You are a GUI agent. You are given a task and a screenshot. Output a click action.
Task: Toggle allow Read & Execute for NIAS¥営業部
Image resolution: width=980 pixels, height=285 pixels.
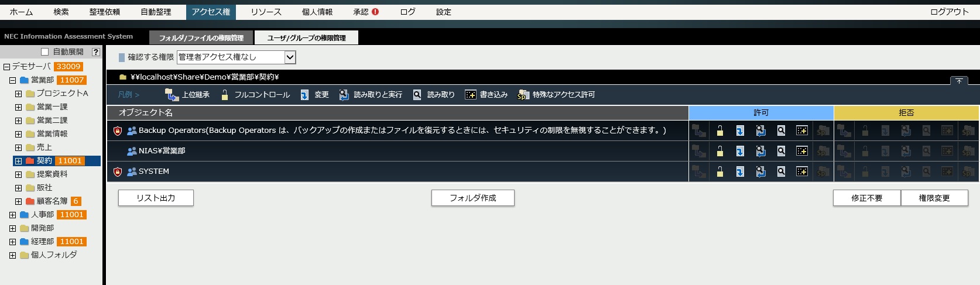click(760, 151)
